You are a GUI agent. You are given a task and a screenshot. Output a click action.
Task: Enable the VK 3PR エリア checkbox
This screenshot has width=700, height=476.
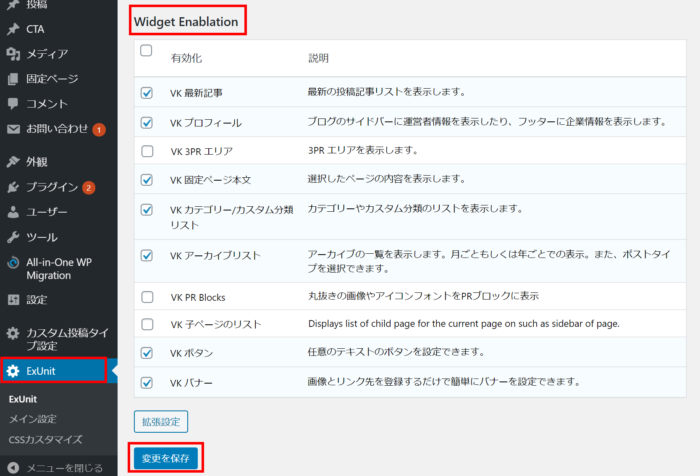pos(147,151)
